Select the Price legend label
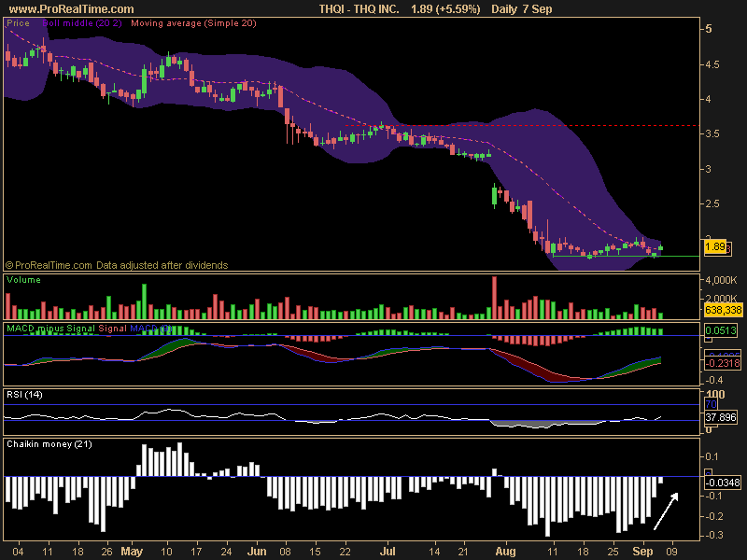The image size is (747, 560). click(x=18, y=22)
